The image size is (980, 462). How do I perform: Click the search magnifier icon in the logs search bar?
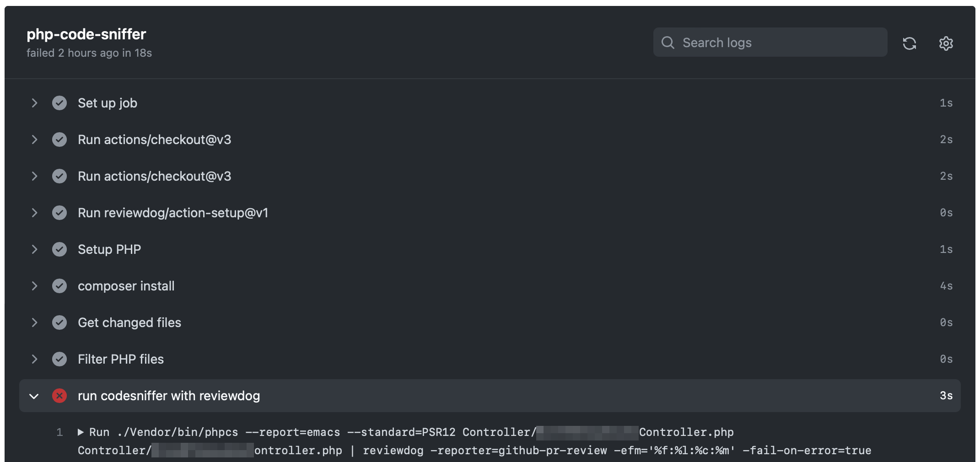[668, 42]
